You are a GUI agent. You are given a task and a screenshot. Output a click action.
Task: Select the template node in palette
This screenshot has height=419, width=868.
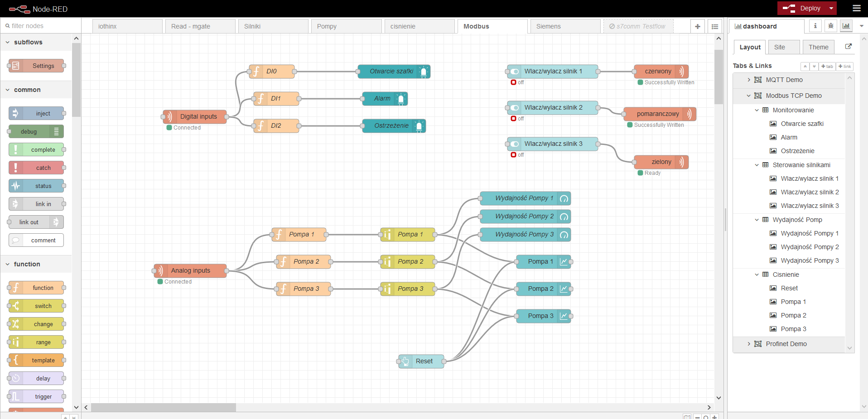[36, 360]
